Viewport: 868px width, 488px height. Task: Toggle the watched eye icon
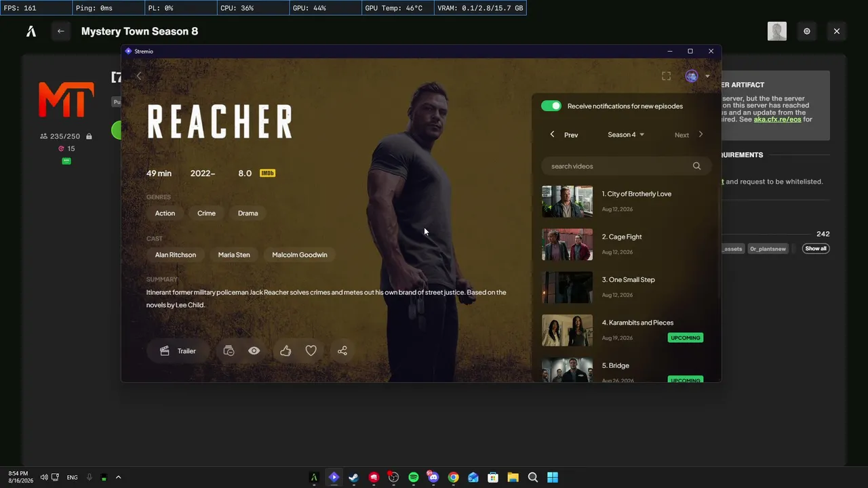tap(254, 351)
